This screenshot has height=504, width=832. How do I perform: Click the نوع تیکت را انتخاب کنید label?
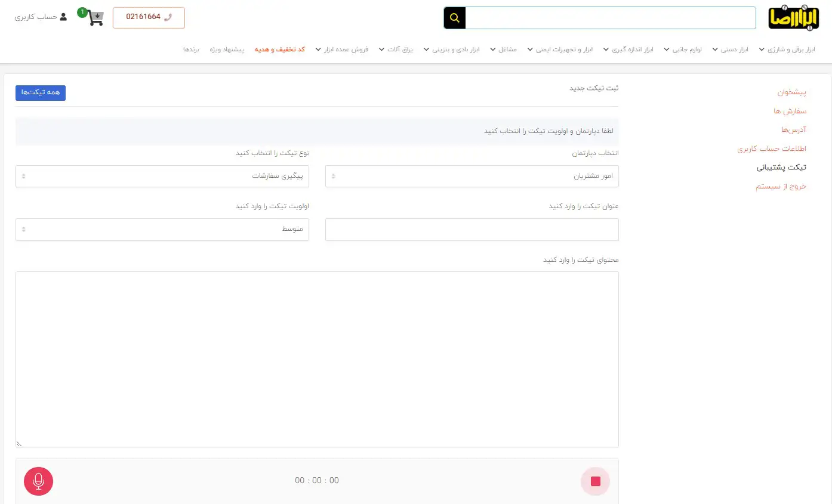[272, 153]
